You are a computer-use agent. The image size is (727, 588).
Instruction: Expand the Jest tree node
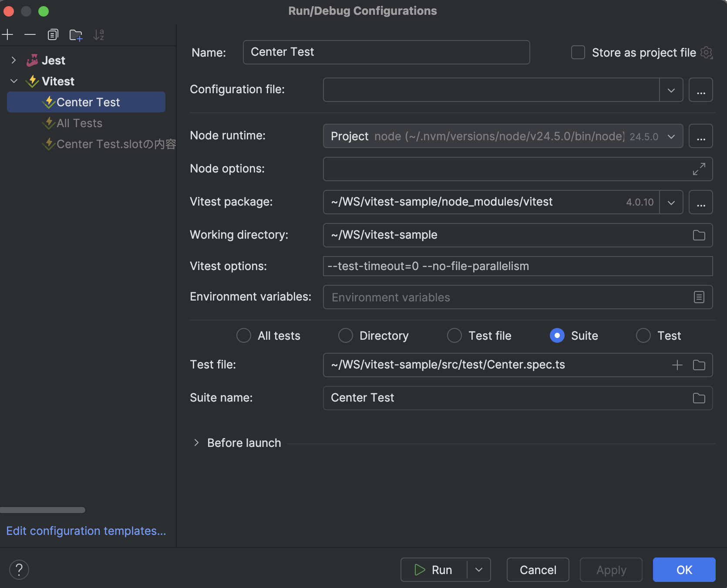13,61
